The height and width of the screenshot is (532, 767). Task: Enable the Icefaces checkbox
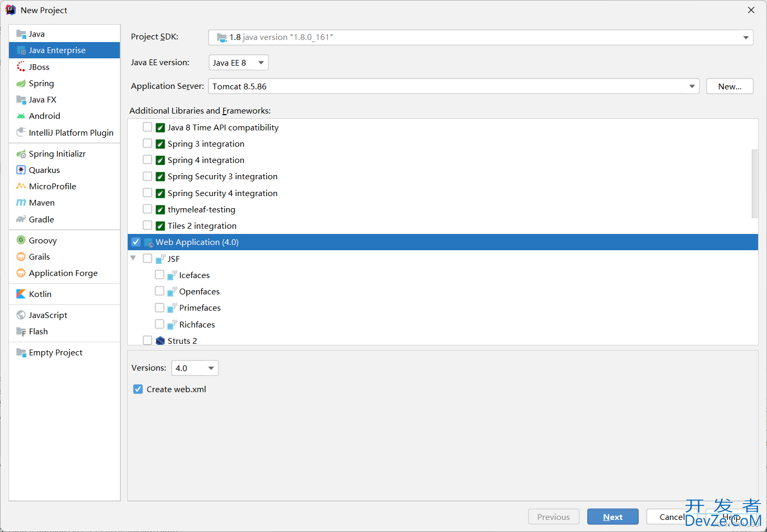coord(160,275)
